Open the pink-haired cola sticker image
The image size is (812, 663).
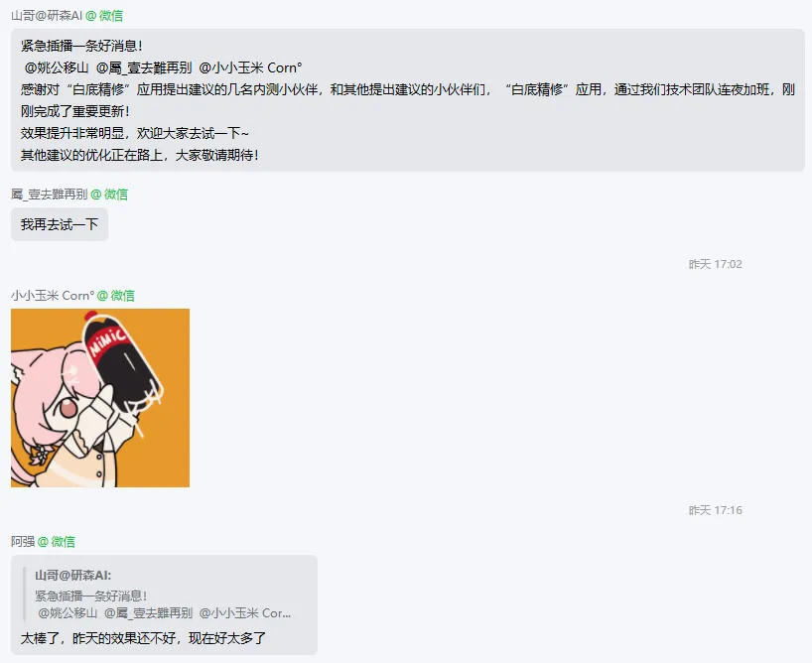pyautogui.click(x=100, y=398)
